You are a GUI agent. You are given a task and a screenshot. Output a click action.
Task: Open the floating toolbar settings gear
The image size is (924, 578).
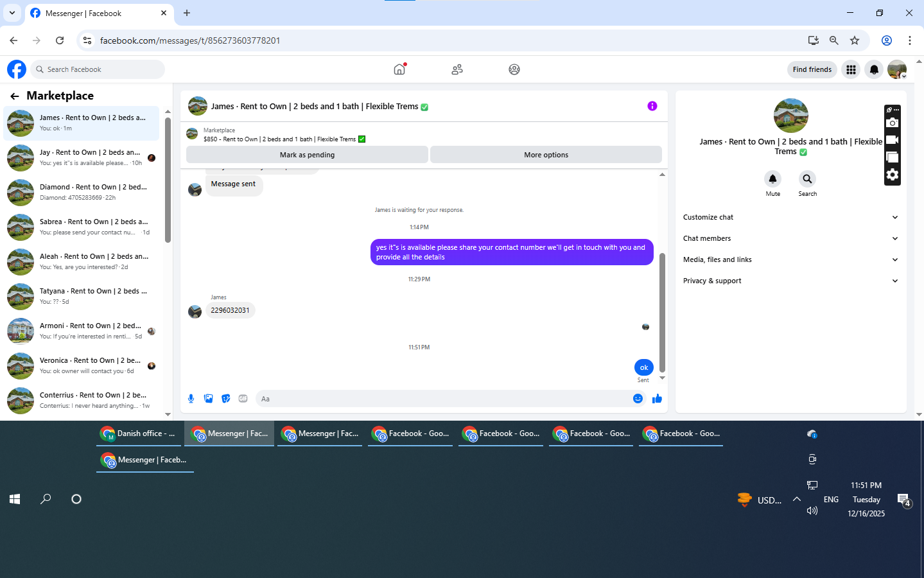(893, 175)
